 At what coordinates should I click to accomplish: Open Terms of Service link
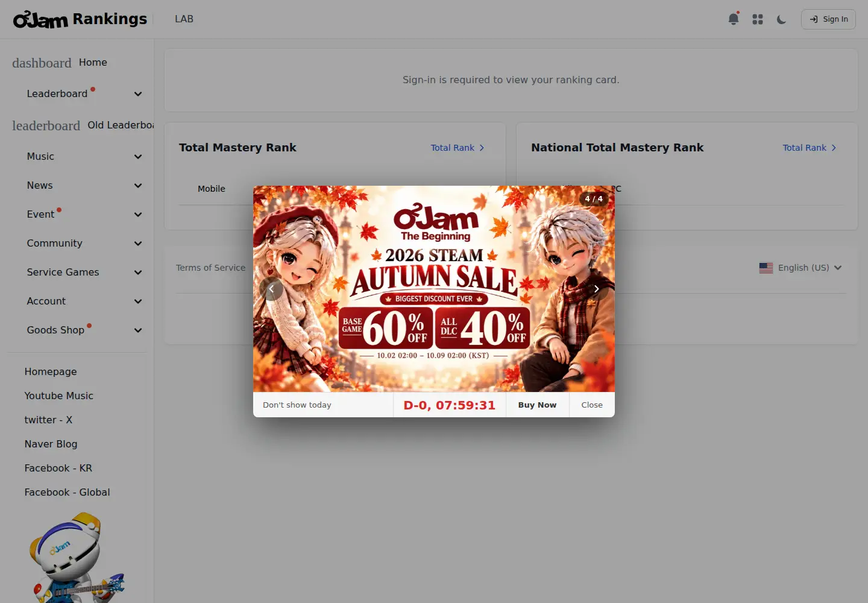point(210,268)
